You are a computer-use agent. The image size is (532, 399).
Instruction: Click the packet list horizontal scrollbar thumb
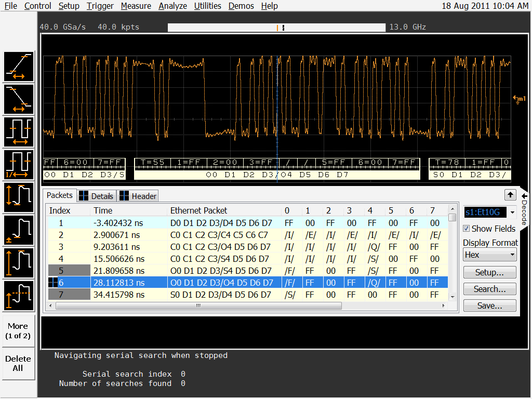[x=198, y=306]
